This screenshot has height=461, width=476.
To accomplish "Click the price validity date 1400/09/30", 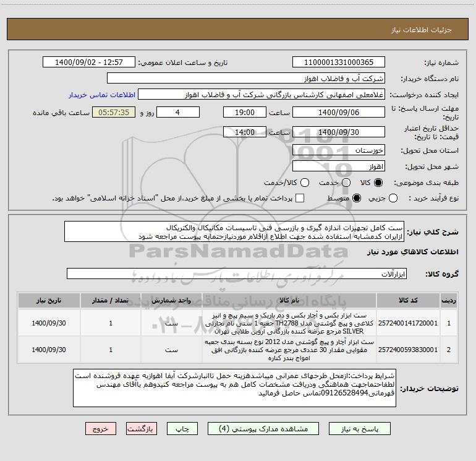I will 339,132.
